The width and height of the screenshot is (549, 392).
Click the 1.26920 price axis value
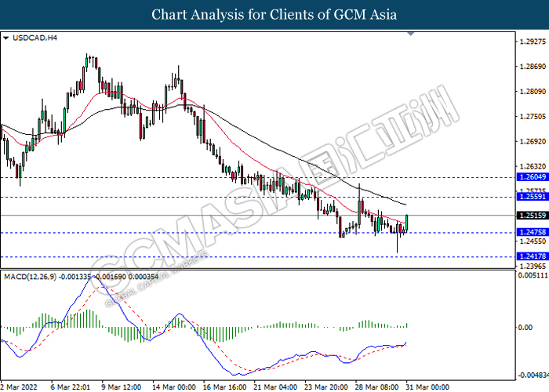pos(533,141)
